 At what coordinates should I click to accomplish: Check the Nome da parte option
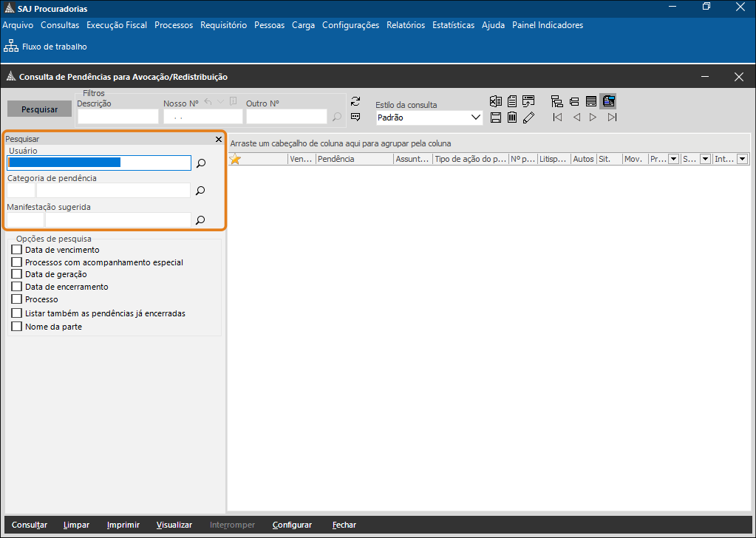(17, 327)
